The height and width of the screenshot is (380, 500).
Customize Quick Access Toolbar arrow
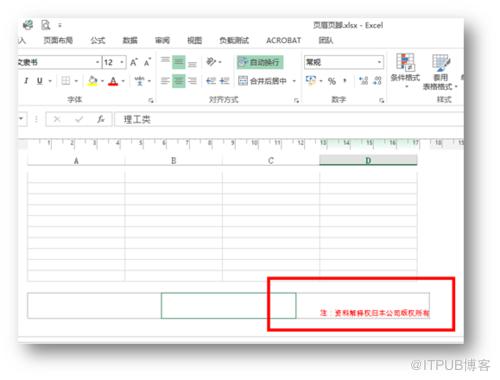pos(60,25)
